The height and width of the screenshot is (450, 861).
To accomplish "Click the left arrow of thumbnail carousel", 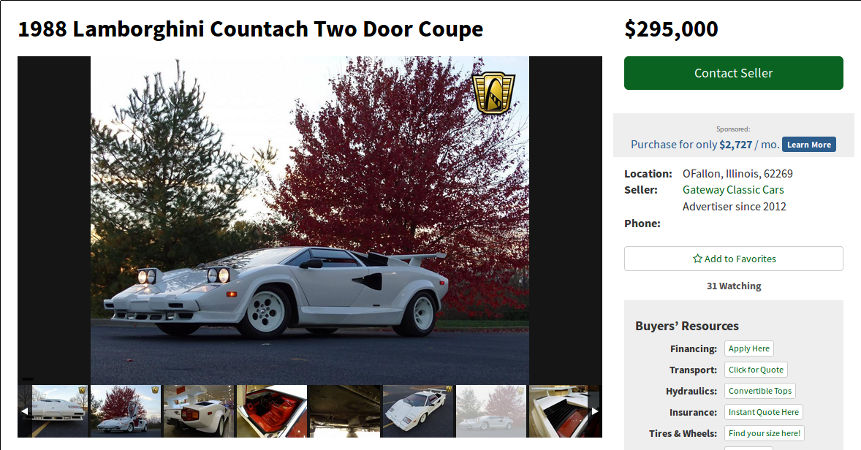I will (24, 411).
